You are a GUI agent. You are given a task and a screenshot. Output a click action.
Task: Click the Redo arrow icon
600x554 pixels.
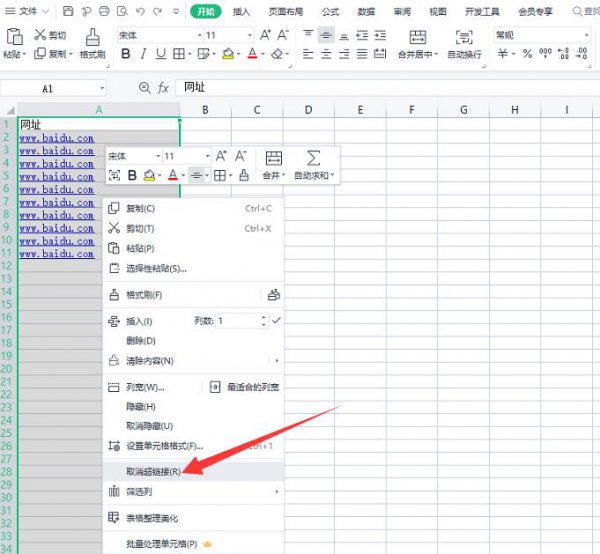click(x=158, y=11)
